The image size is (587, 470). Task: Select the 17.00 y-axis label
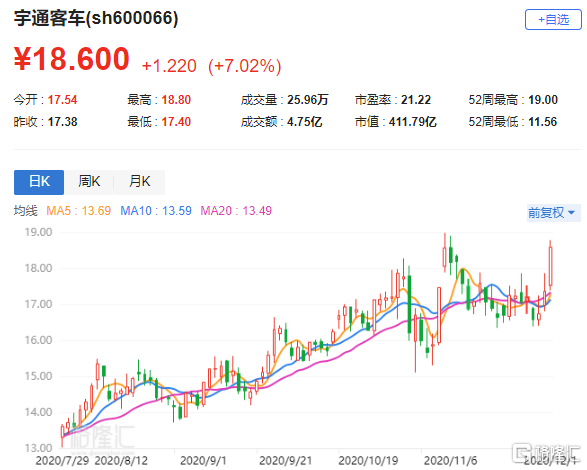point(38,304)
